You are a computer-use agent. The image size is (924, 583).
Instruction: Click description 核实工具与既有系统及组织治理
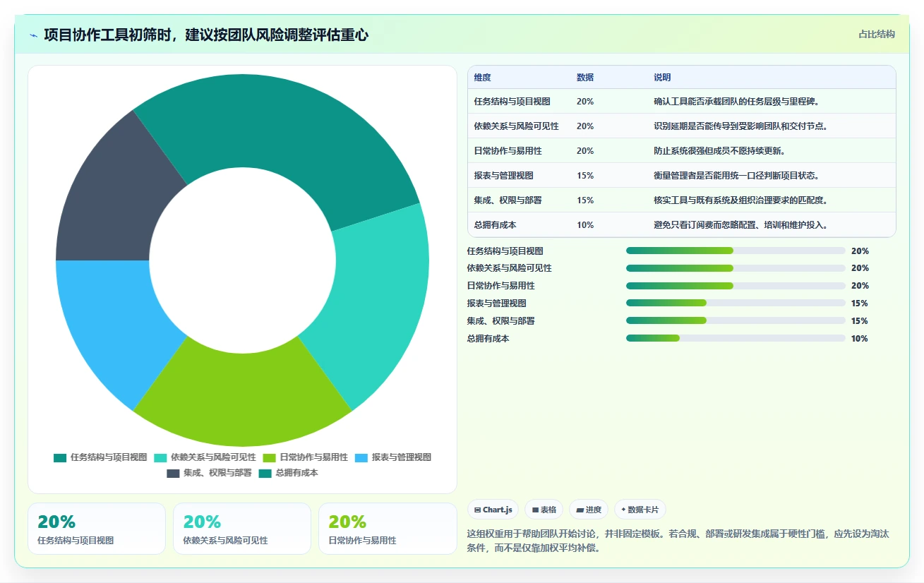tap(740, 200)
